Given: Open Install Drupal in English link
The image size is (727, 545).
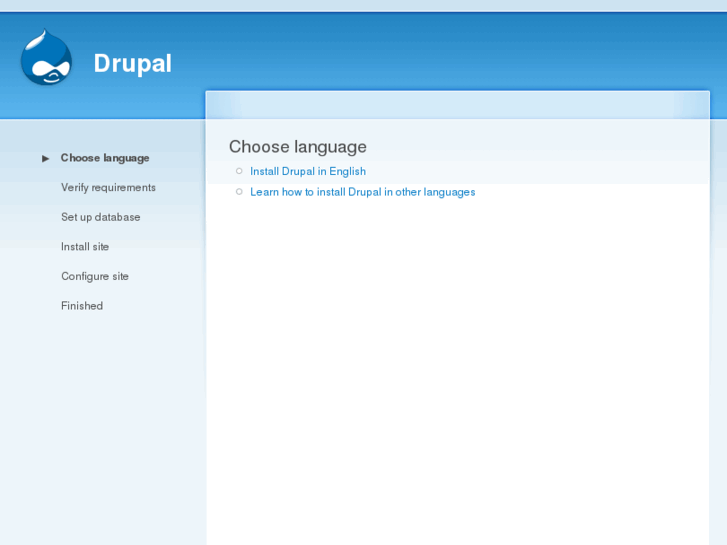Looking at the screenshot, I should pyautogui.click(x=308, y=171).
